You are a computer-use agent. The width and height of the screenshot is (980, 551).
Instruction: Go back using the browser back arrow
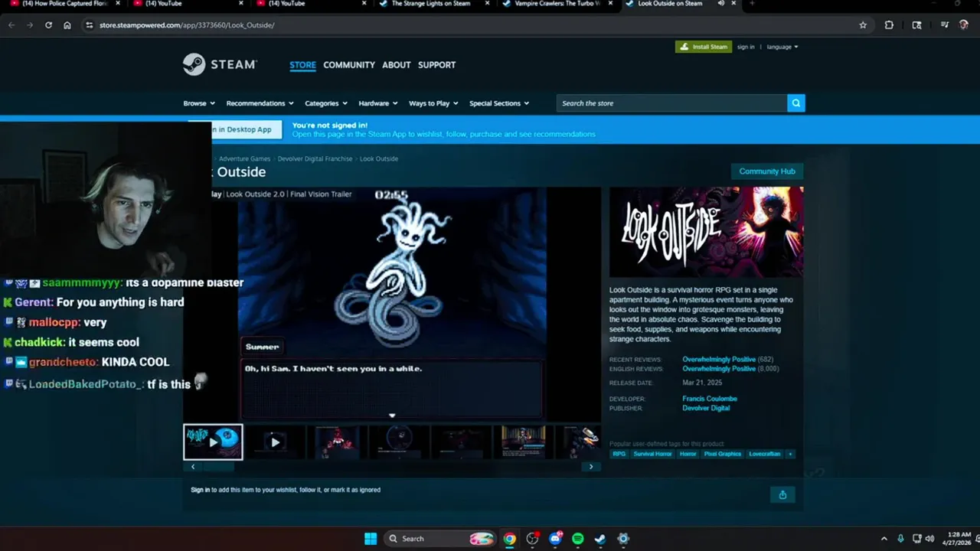(x=11, y=25)
